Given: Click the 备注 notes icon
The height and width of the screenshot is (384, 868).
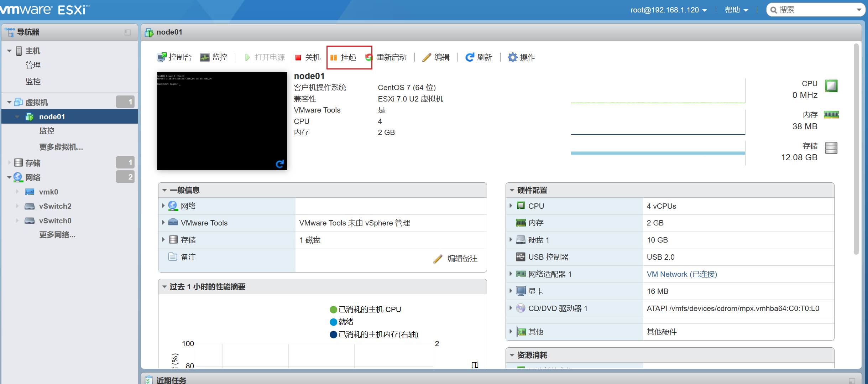Looking at the screenshot, I should 173,257.
